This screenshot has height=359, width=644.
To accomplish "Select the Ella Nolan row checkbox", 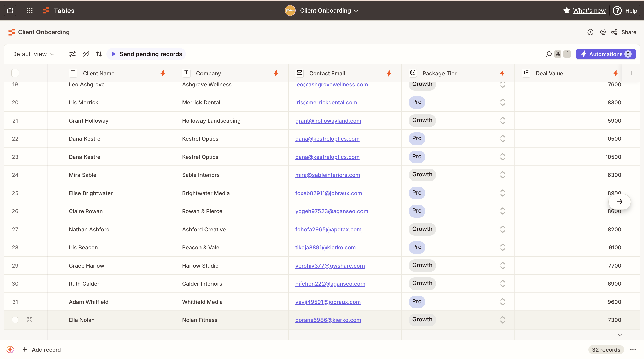I will point(15,320).
